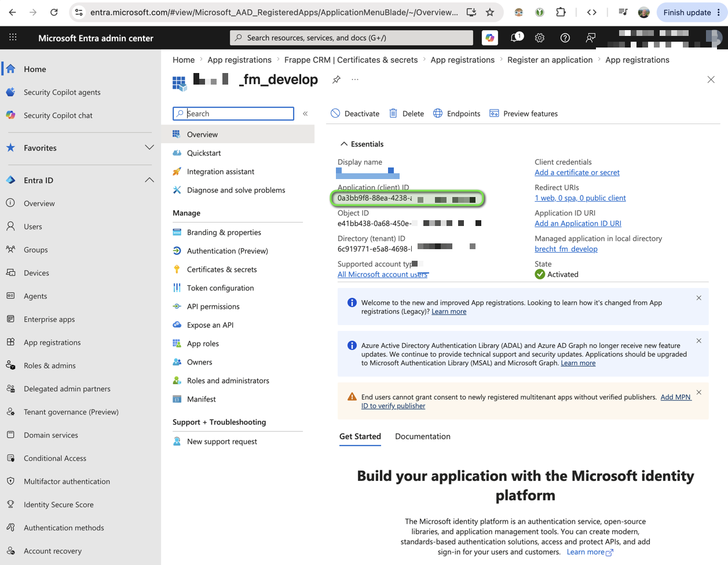Click Add an Application ID URI

(577, 224)
